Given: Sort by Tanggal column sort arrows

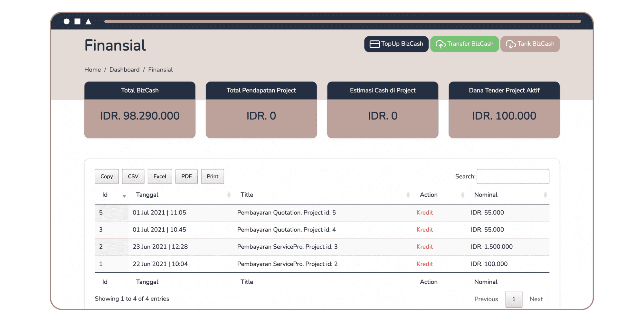Looking at the screenshot, I should (x=229, y=195).
